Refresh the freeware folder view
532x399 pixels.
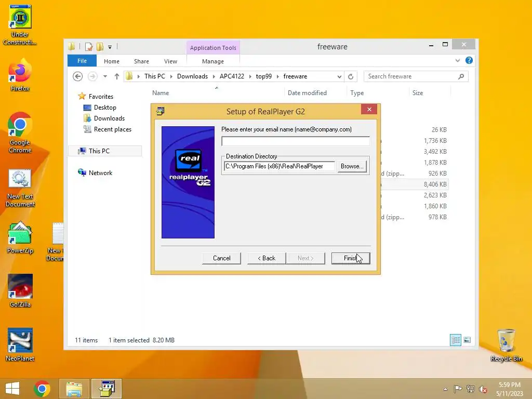[x=351, y=76]
